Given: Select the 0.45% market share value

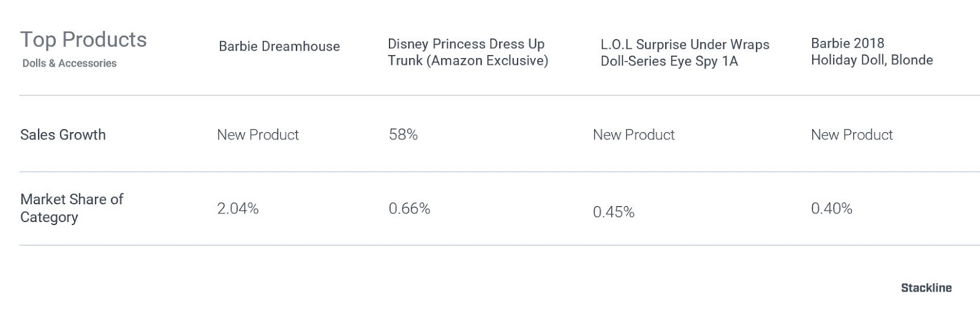Looking at the screenshot, I should [x=614, y=212].
